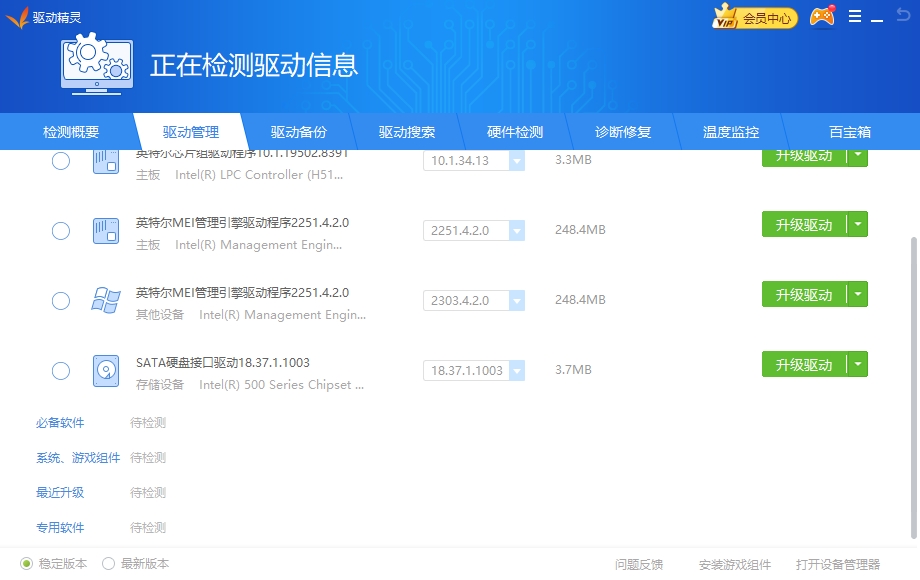Click 英特尔MEI driver name in 主板 row

(242, 223)
